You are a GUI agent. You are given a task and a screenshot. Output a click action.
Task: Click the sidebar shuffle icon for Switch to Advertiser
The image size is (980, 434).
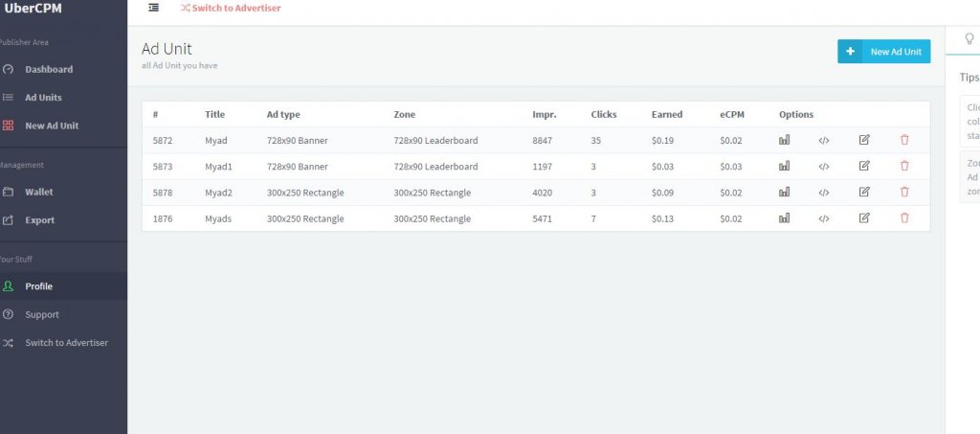click(8, 343)
